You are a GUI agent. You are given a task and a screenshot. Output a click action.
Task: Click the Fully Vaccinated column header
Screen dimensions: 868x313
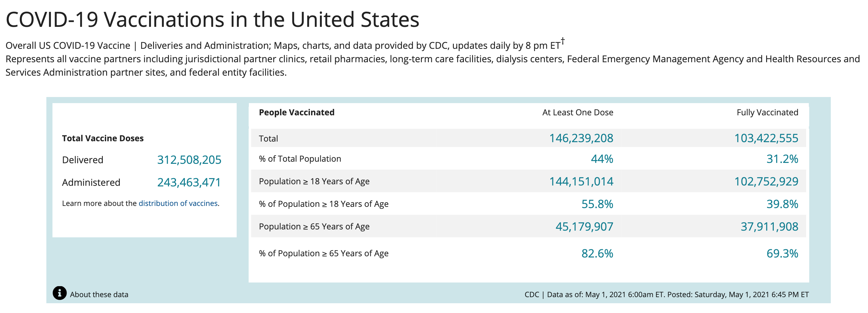click(x=767, y=113)
